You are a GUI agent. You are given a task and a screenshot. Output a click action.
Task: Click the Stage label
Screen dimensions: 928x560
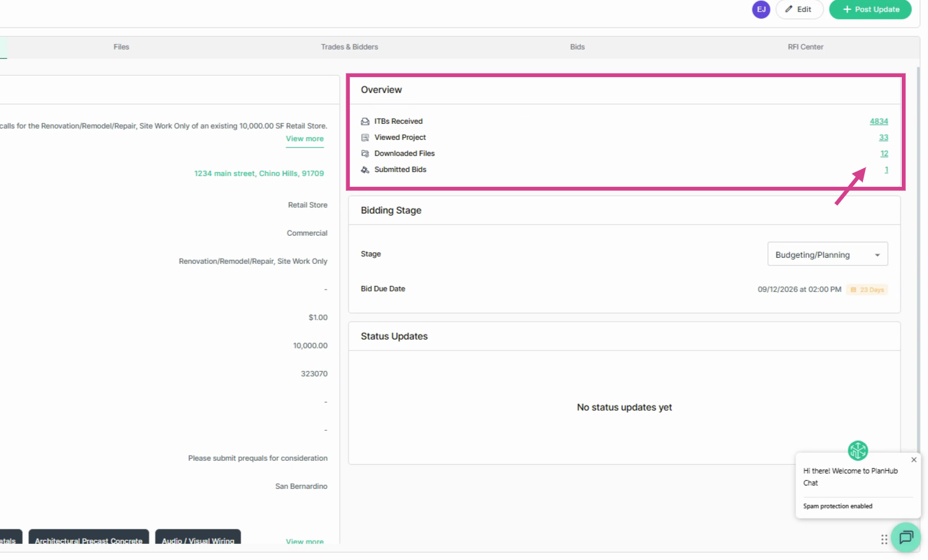point(371,255)
